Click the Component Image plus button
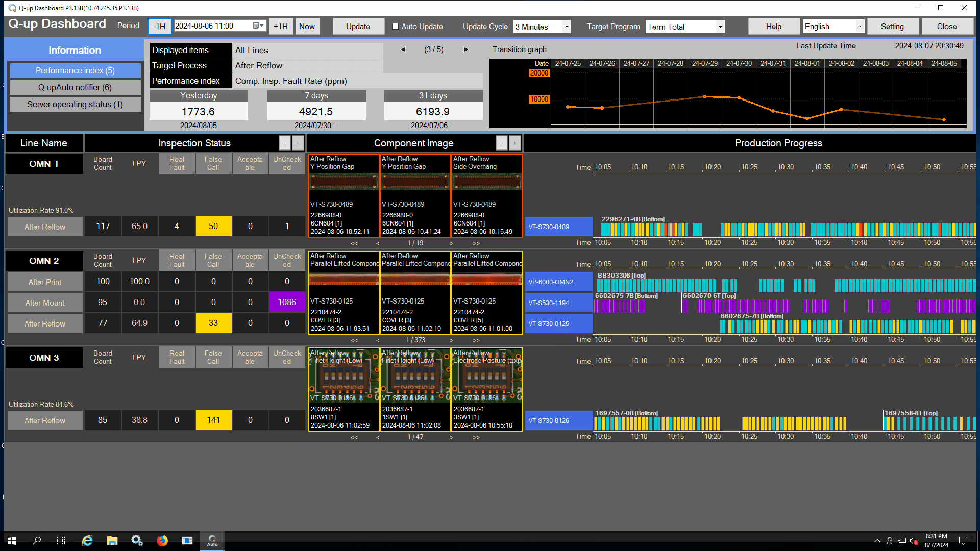The image size is (980, 551). [515, 143]
